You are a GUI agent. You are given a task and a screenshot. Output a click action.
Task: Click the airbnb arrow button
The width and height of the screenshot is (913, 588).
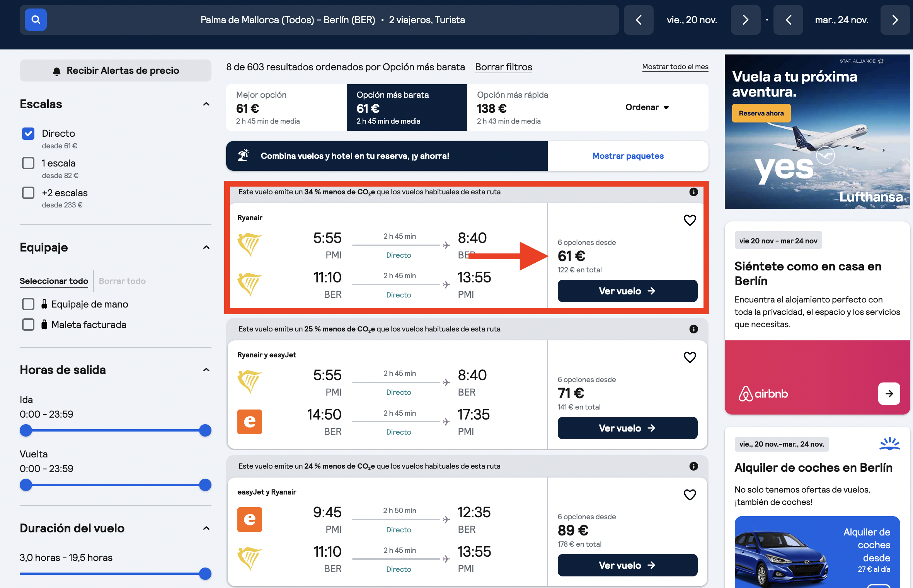[x=889, y=394]
